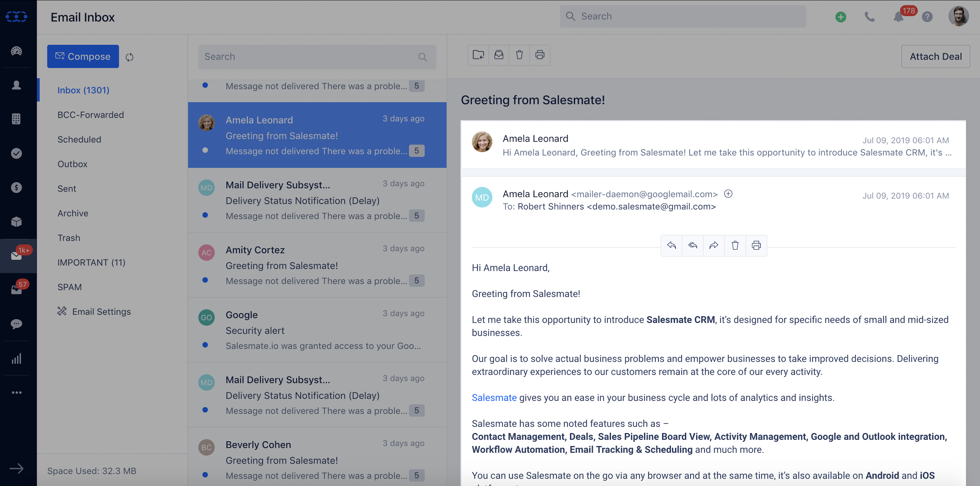Open the help question mark icon

click(927, 17)
